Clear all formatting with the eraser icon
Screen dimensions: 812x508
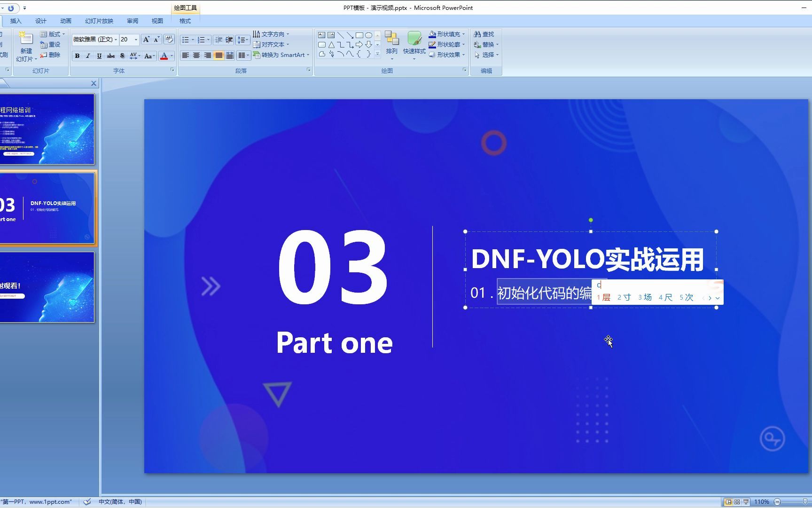pos(169,40)
